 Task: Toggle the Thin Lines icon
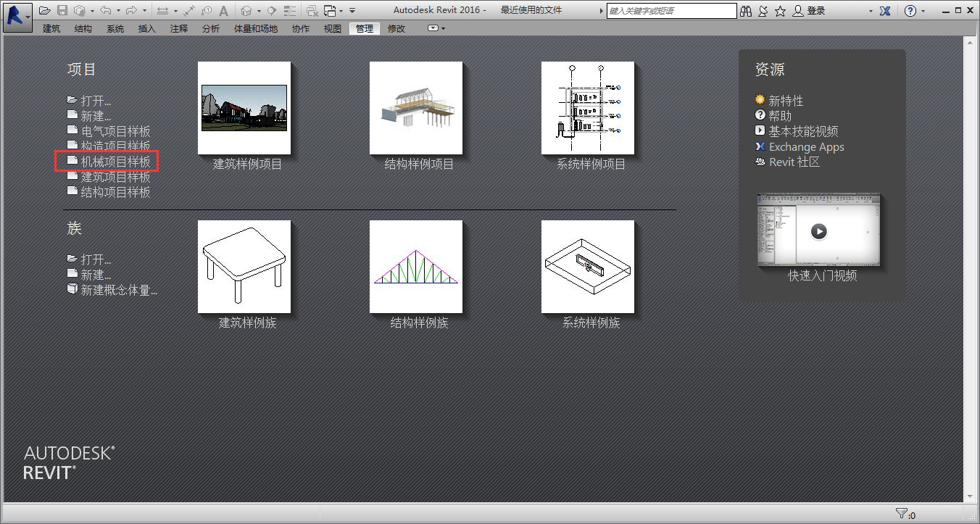tap(290, 11)
